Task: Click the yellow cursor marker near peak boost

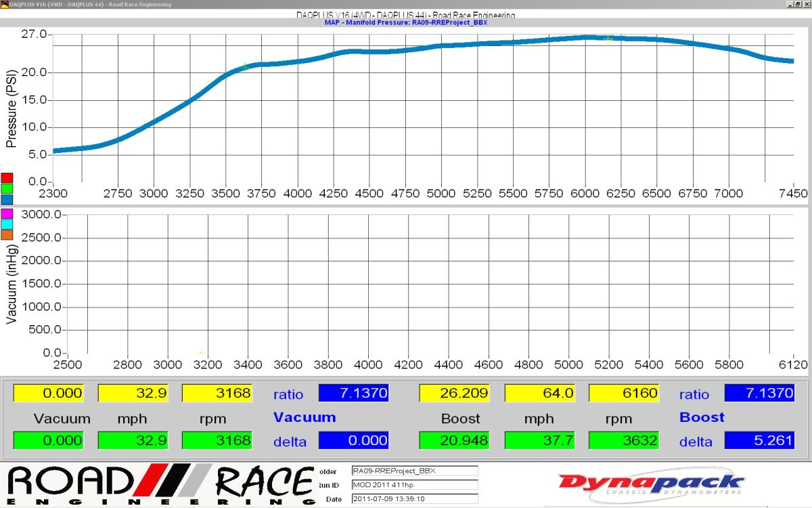Action: [608, 39]
